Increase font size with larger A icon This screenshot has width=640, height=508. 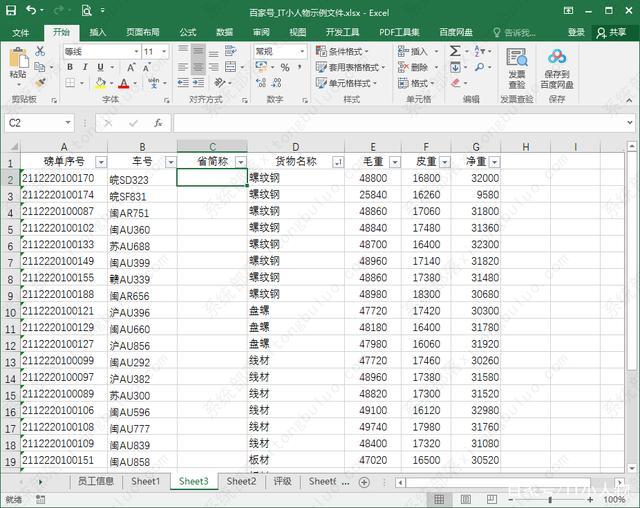[x=131, y=67]
